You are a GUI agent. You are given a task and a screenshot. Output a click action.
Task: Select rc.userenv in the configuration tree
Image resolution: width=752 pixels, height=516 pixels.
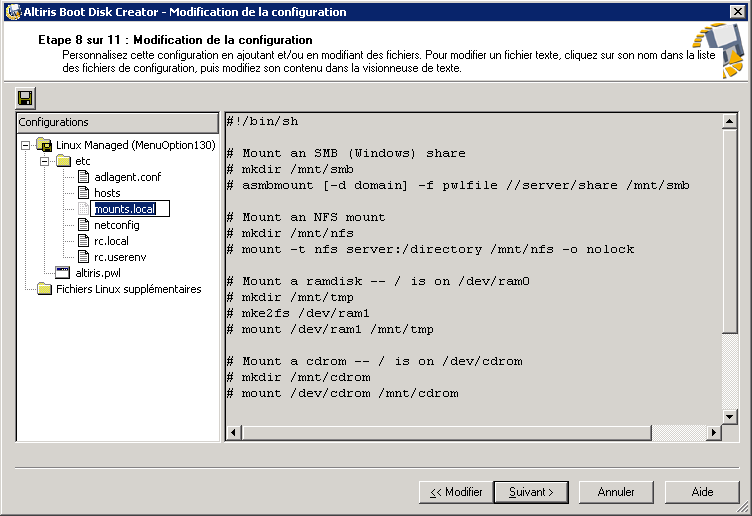(120, 257)
